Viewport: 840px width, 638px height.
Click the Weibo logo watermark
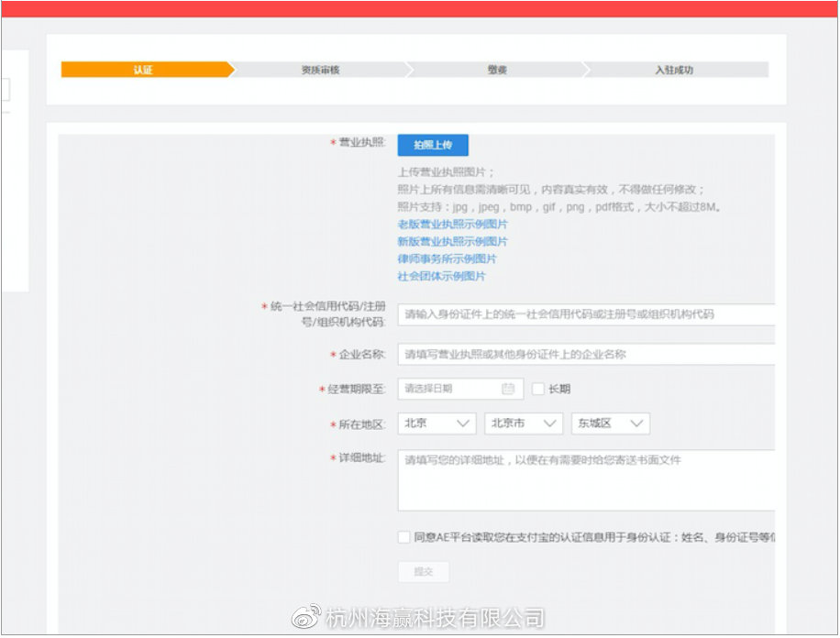[308, 617]
